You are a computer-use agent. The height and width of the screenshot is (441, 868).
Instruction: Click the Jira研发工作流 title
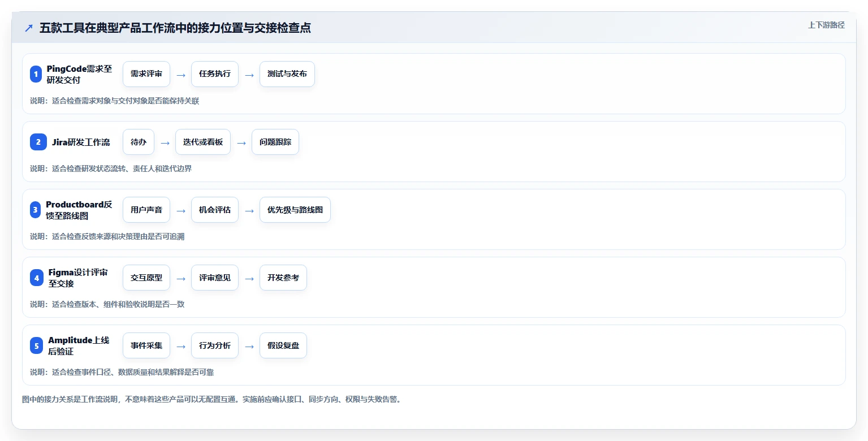click(x=81, y=142)
